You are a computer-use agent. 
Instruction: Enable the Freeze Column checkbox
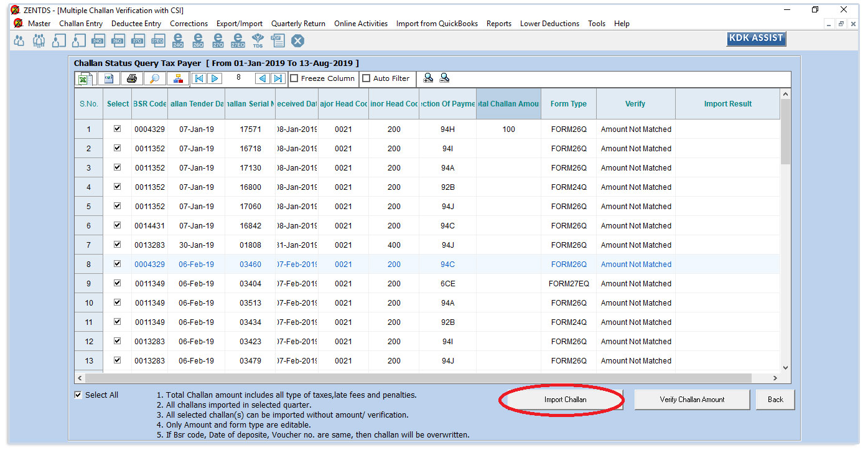coord(295,78)
